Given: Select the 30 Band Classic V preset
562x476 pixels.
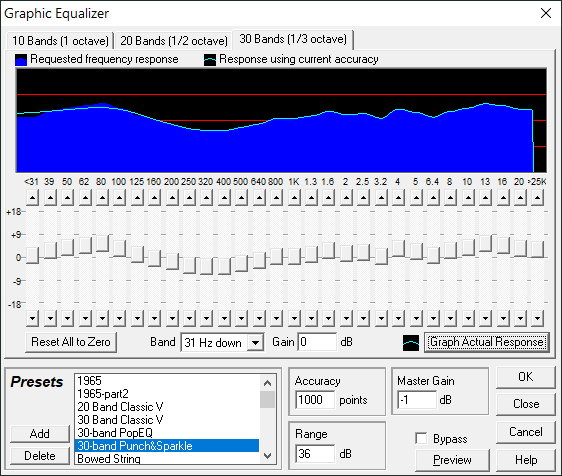Looking at the screenshot, I should [167, 420].
